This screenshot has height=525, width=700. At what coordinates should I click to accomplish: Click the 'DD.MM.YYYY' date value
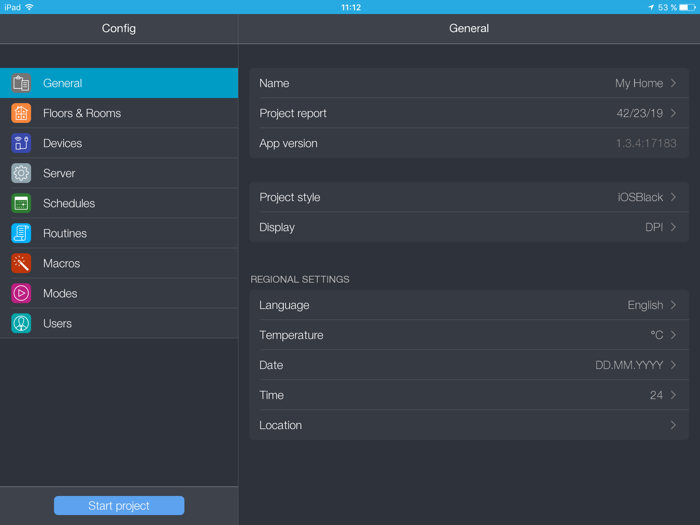pos(629,365)
